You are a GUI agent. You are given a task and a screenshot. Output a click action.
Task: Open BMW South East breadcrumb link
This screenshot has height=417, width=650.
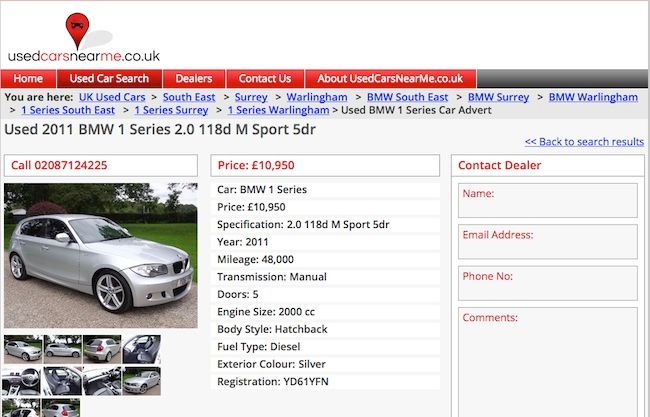pos(407,97)
